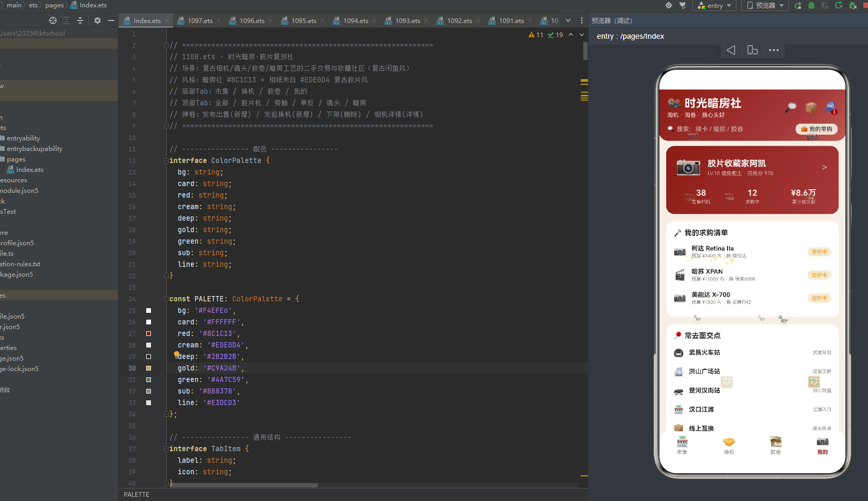Click the yellow warnings indicator showing 11

[536, 35]
